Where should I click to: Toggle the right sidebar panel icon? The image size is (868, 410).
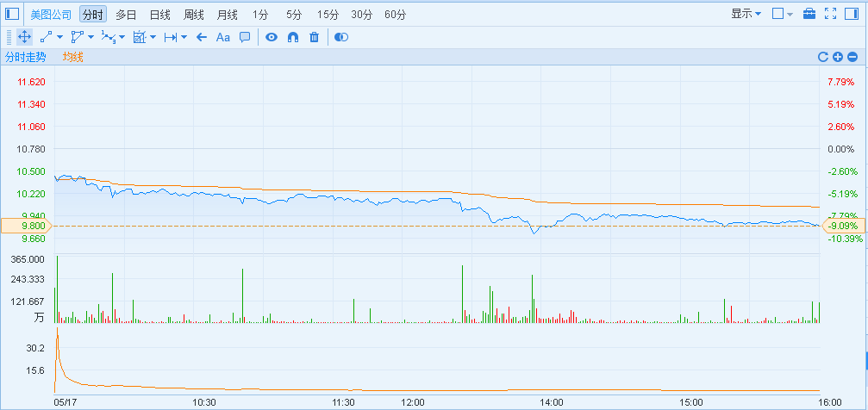[x=852, y=14]
